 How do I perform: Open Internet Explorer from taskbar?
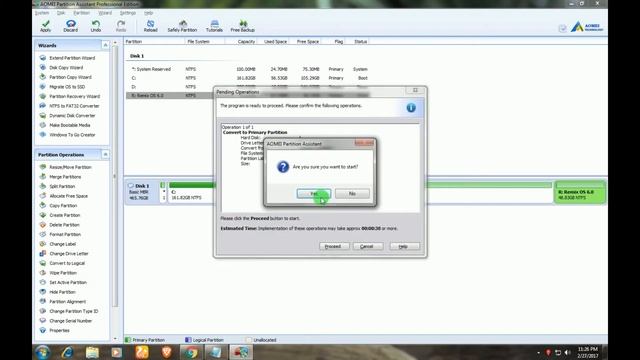point(67,352)
